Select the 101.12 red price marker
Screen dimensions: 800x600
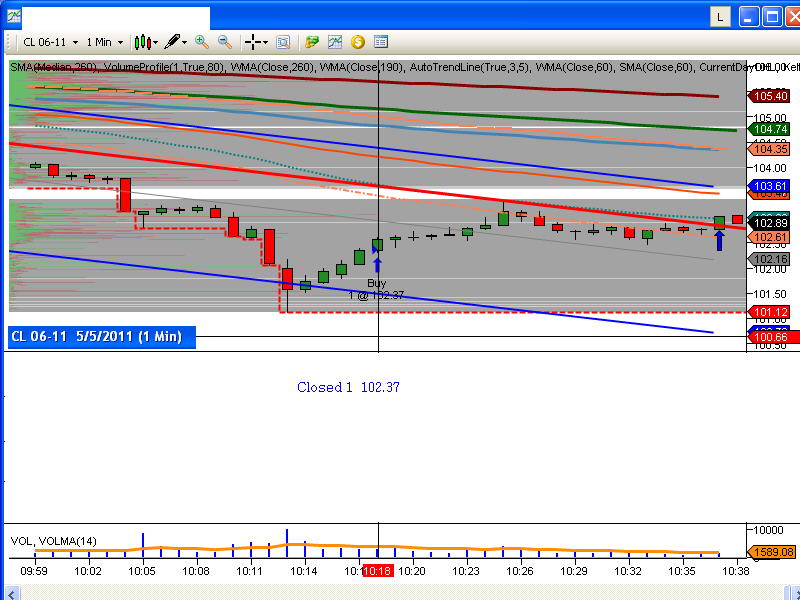(x=768, y=312)
